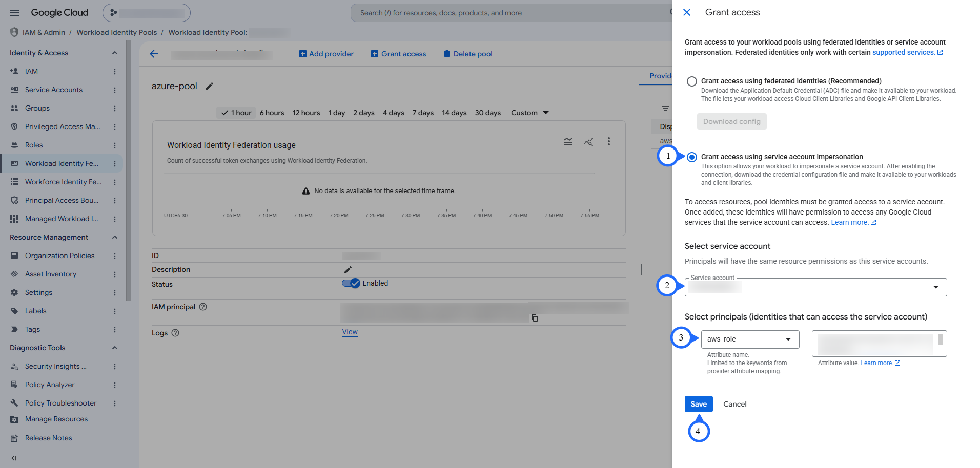Toggle the Enabled status switch
The image size is (980, 468).
[x=351, y=283]
